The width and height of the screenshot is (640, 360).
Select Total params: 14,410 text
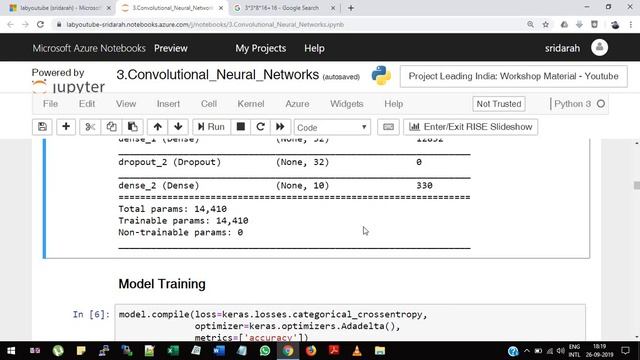pyautogui.click(x=172, y=209)
